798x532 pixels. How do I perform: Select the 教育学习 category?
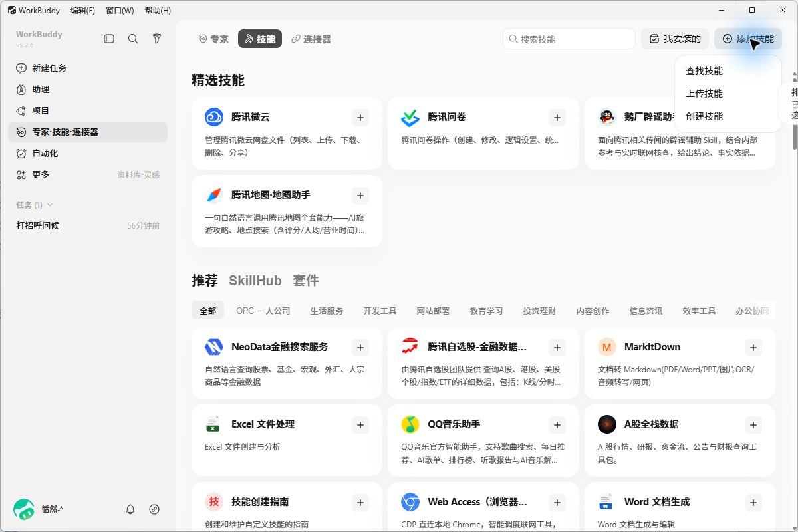click(x=486, y=311)
